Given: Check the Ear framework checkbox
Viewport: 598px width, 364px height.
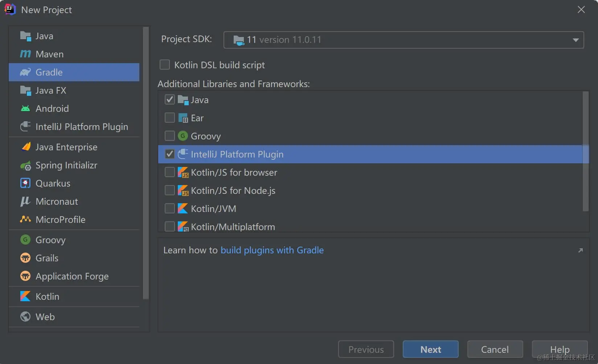Looking at the screenshot, I should 170,118.
